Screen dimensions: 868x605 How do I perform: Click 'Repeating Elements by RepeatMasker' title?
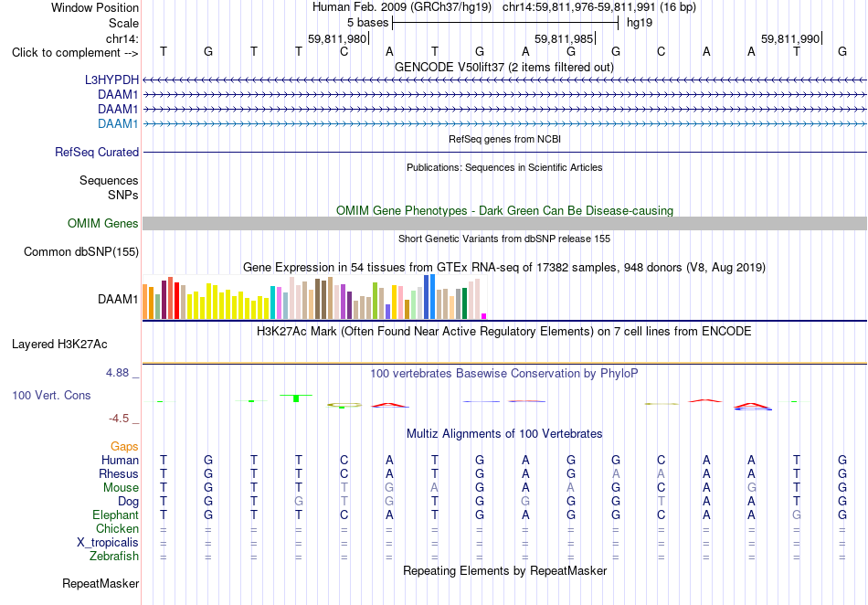pos(504,570)
